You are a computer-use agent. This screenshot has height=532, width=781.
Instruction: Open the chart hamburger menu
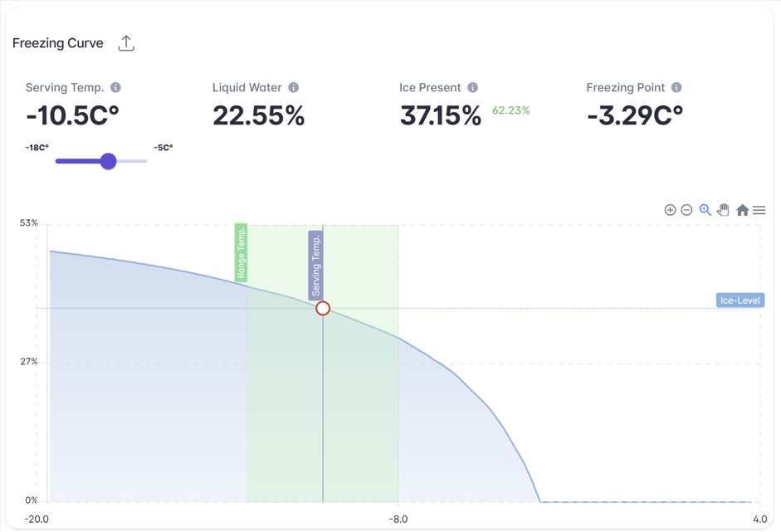pyautogui.click(x=759, y=210)
